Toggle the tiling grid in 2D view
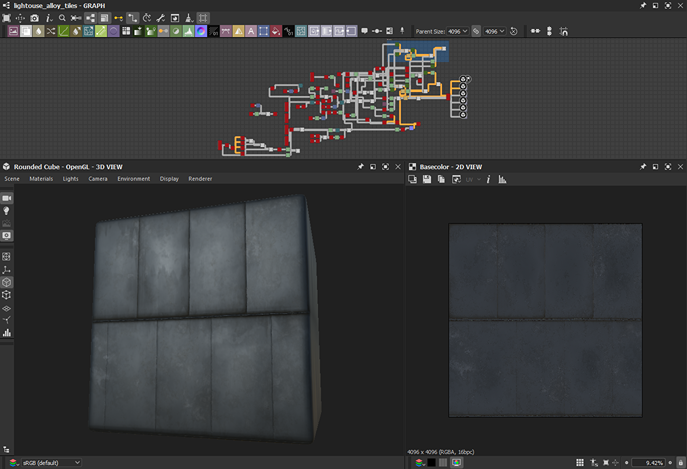Image resolution: width=687 pixels, height=469 pixels. [580, 463]
